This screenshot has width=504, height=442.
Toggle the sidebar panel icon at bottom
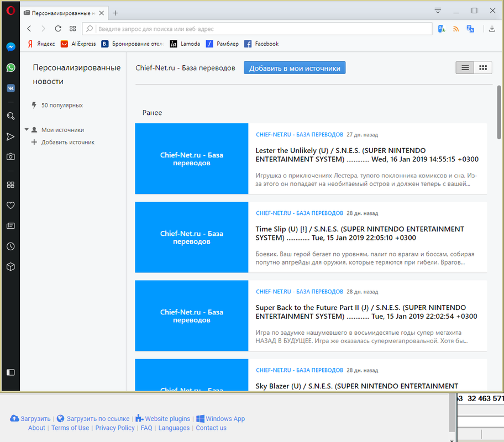[x=11, y=372]
